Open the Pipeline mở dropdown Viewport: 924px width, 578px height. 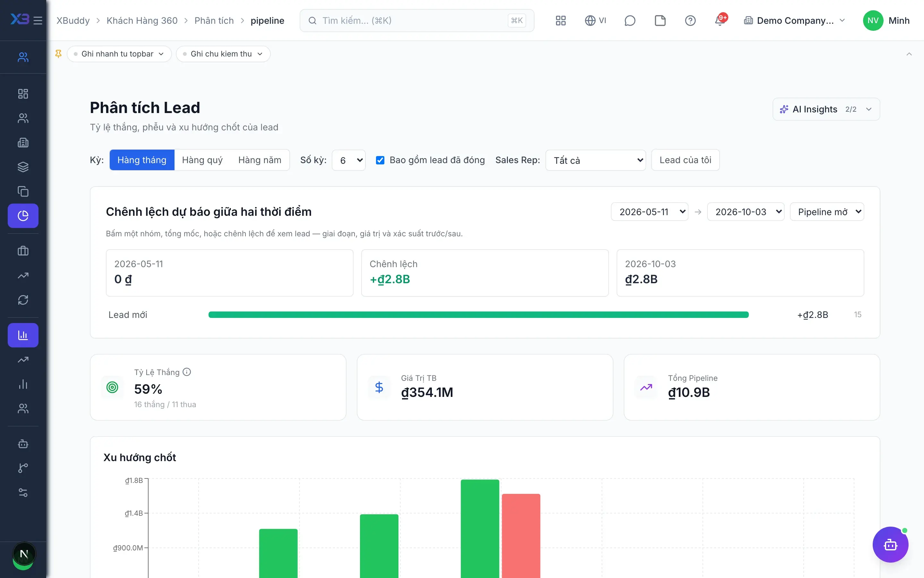click(827, 212)
